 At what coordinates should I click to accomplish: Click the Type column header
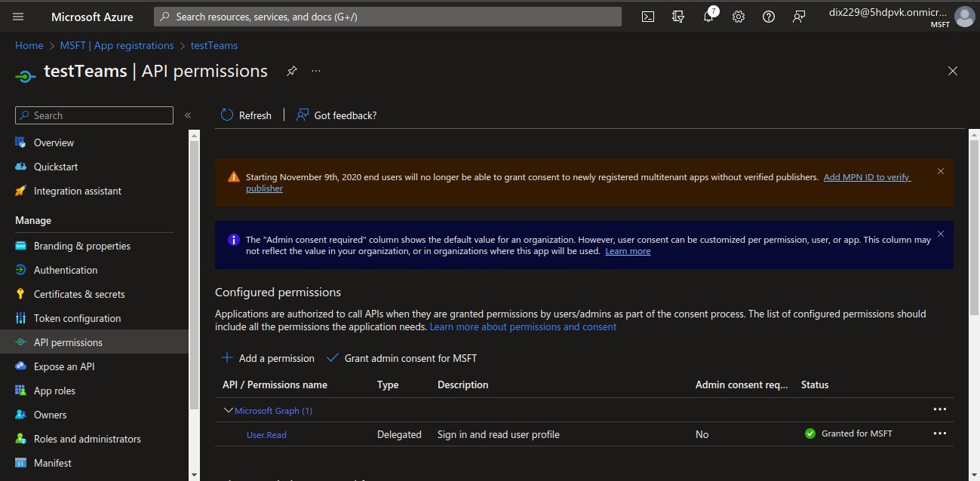click(388, 384)
